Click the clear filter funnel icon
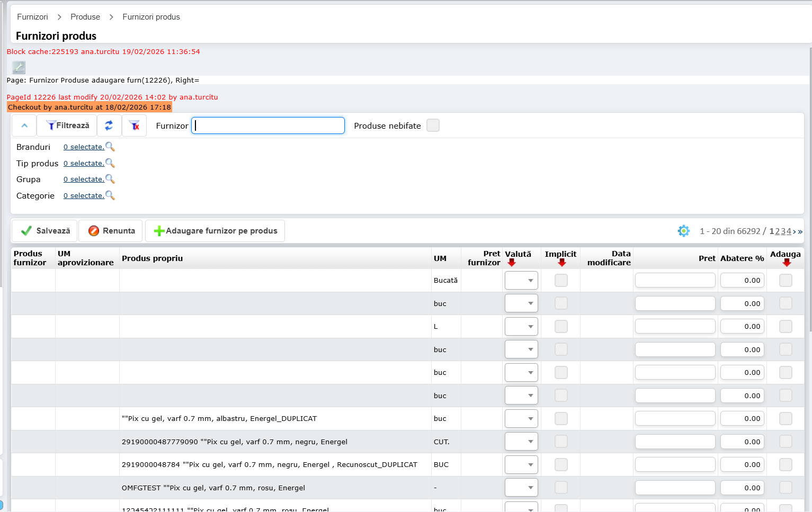 [135, 125]
